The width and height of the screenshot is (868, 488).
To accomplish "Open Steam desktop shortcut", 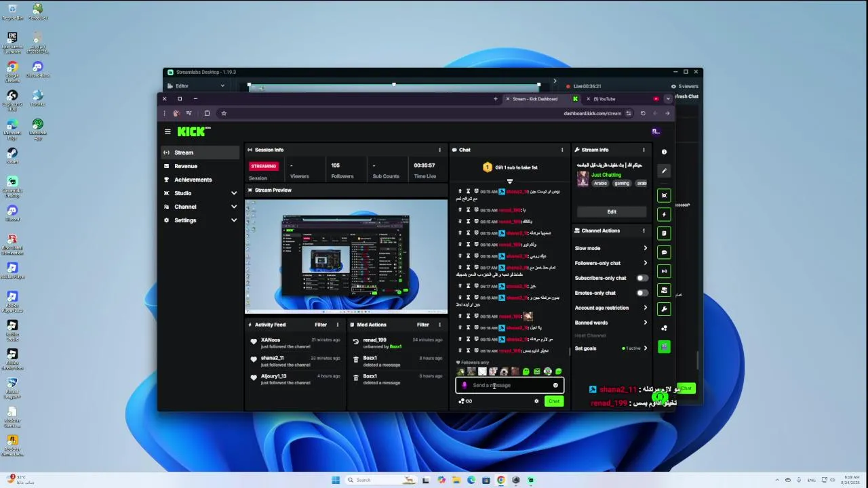I will pyautogui.click(x=12, y=155).
